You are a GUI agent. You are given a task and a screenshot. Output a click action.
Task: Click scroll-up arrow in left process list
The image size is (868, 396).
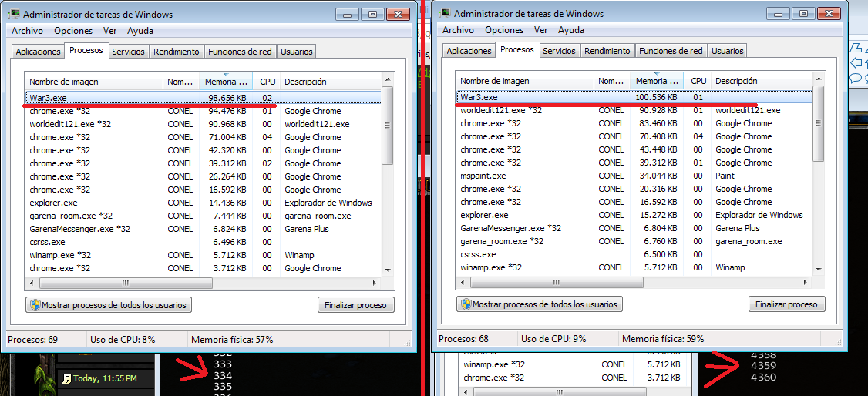click(388, 79)
